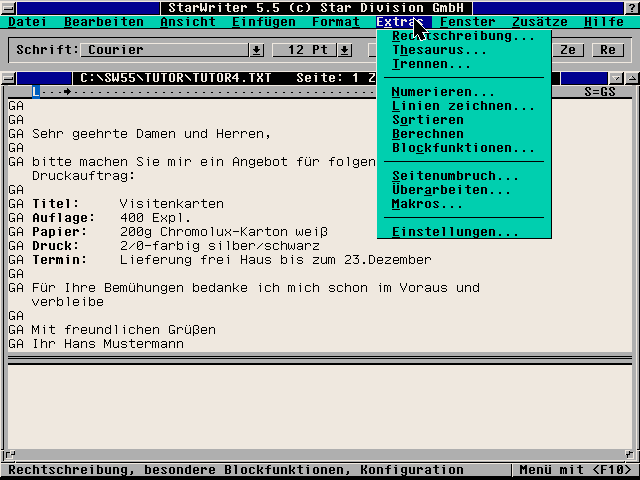Open the Hilfe menu
This screenshot has height=480, width=640.
[604, 22]
